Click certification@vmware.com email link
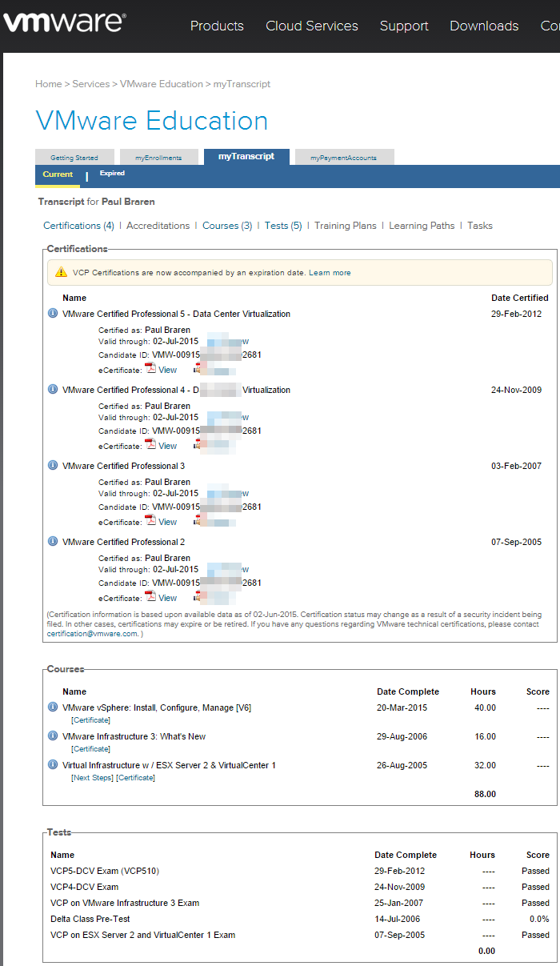This screenshot has width=560, height=966. click(92, 634)
